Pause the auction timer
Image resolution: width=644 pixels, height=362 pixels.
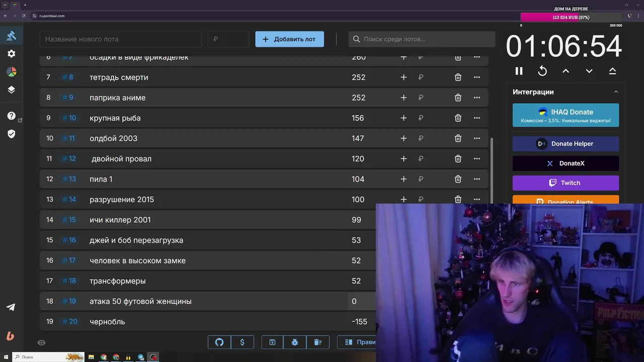pos(519,71)
